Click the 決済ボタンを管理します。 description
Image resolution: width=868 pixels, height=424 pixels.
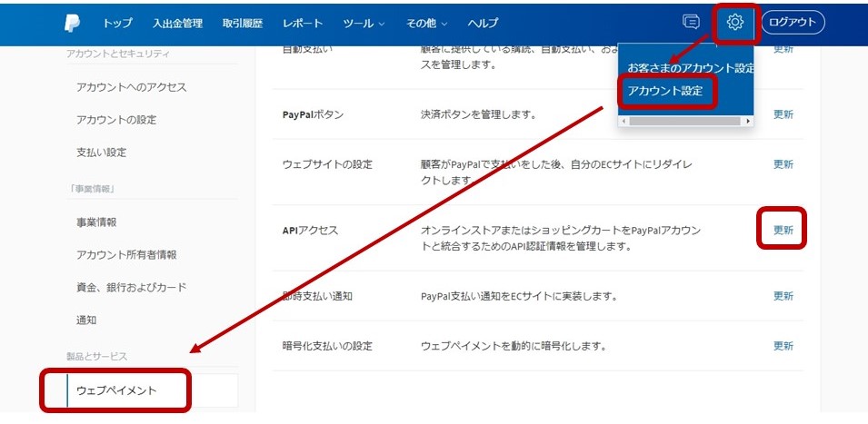(x=479, y=115)
